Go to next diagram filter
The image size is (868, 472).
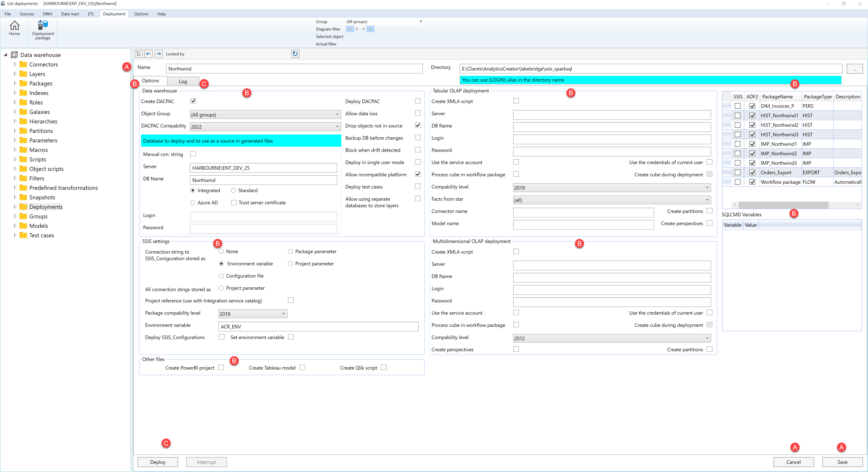point(363,29)
